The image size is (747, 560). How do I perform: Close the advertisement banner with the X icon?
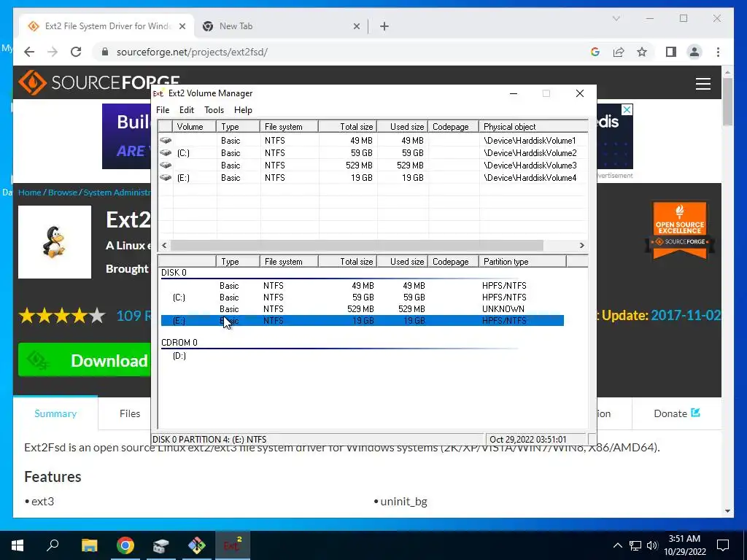coord(627,109)
